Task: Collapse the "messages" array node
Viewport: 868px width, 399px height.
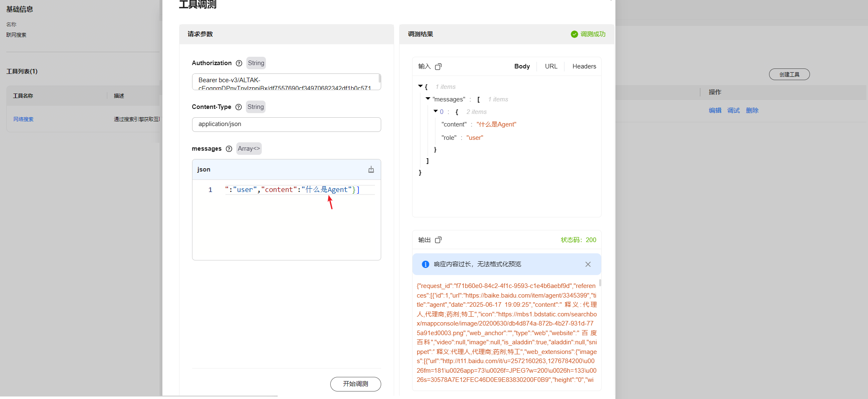Action: [x=428, y=98]
